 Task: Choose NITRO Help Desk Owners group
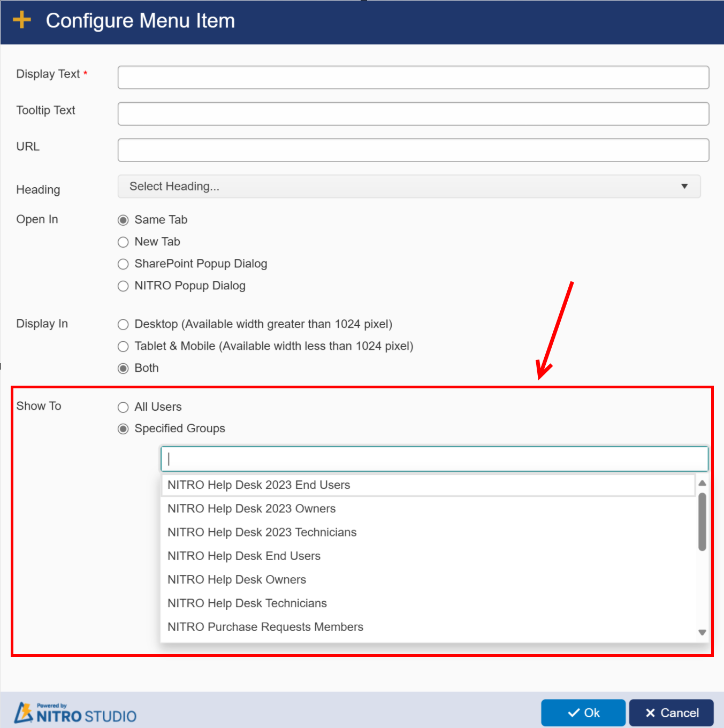[x=428, y=579]
